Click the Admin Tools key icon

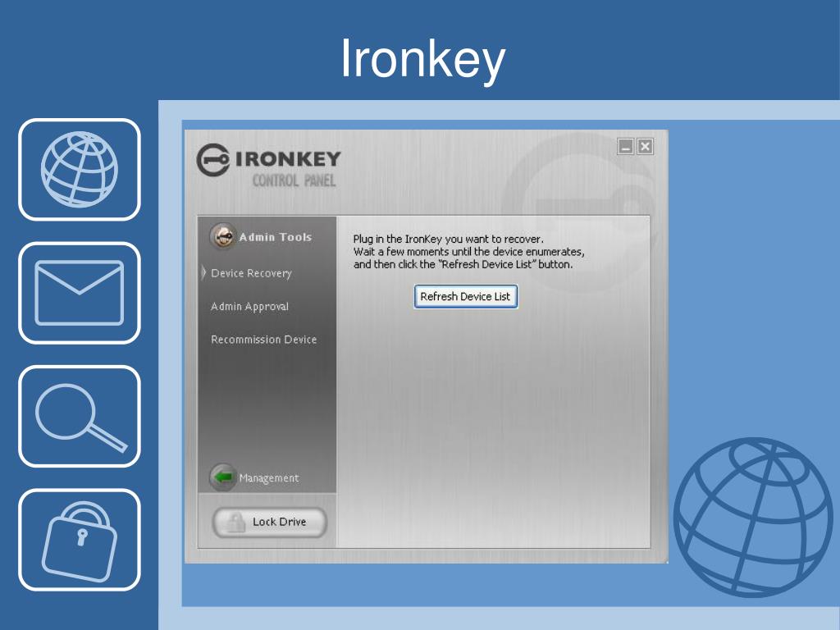coord(223,236)
